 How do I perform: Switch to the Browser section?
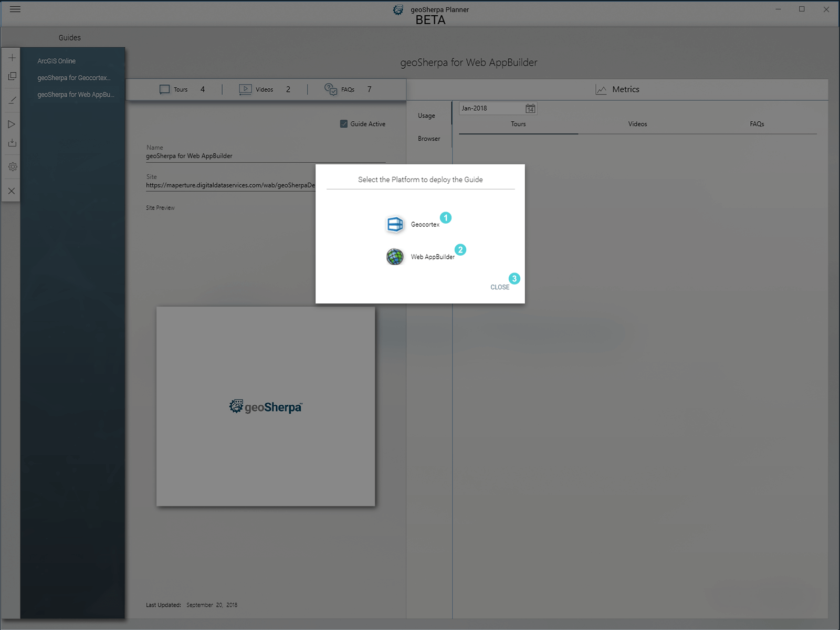click(x=429, y=139)
